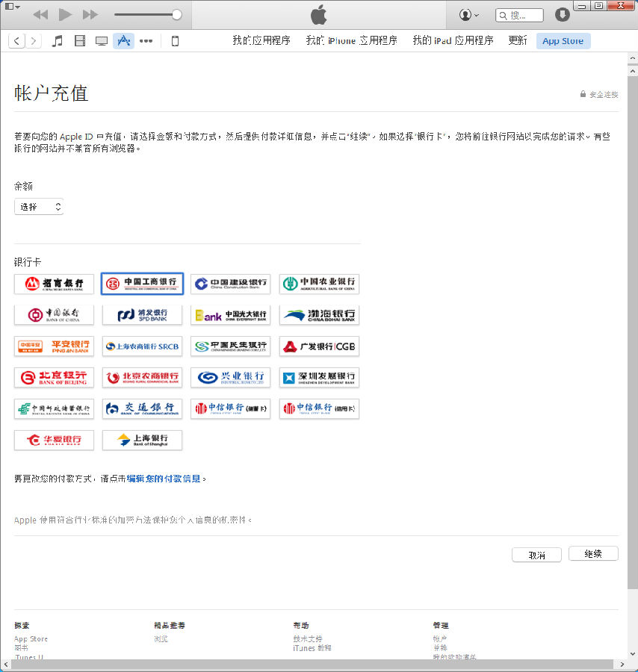Image resolution: width=638 pixels, height=672 pixels.
Task: Select 兴业银行 bank card
Action: pyautogui.click(x=230, y=378)
